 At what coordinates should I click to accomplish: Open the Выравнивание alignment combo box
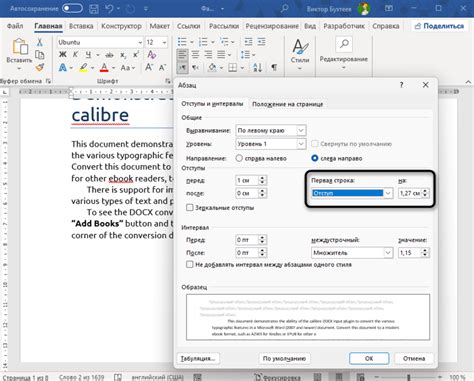pyautogui.click(x=270, y=130)
